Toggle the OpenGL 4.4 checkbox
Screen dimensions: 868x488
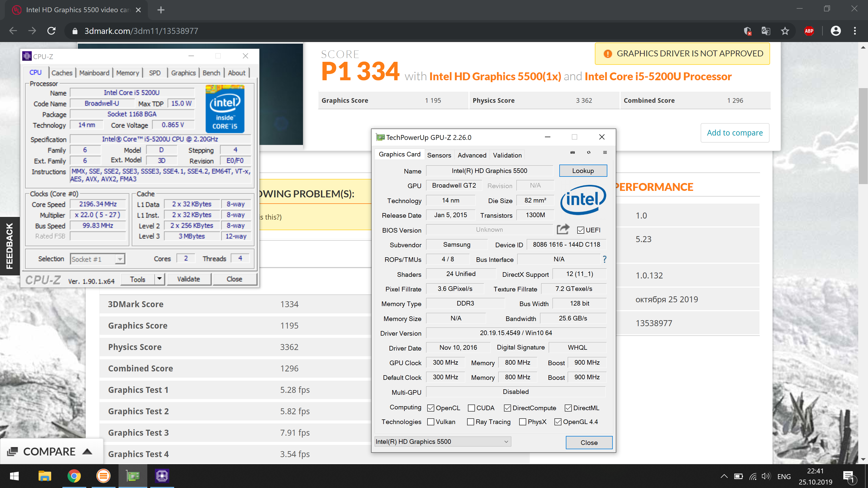tap(558, 422)
